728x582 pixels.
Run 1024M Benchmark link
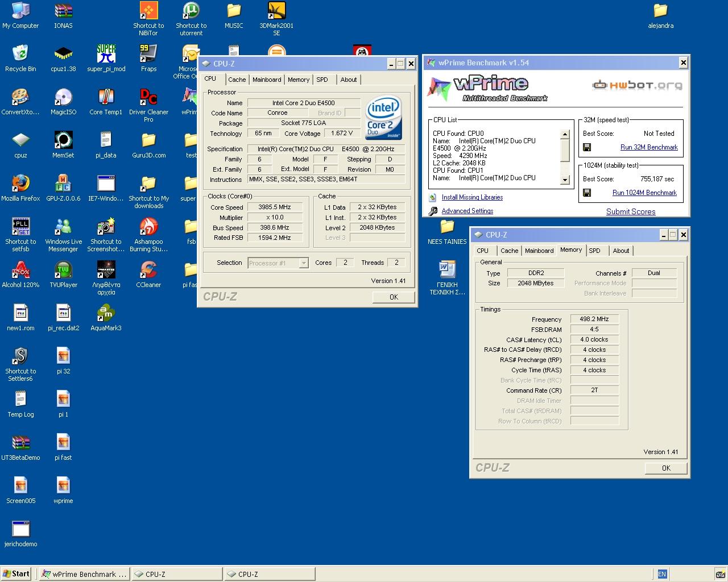[x=644, y=193]
